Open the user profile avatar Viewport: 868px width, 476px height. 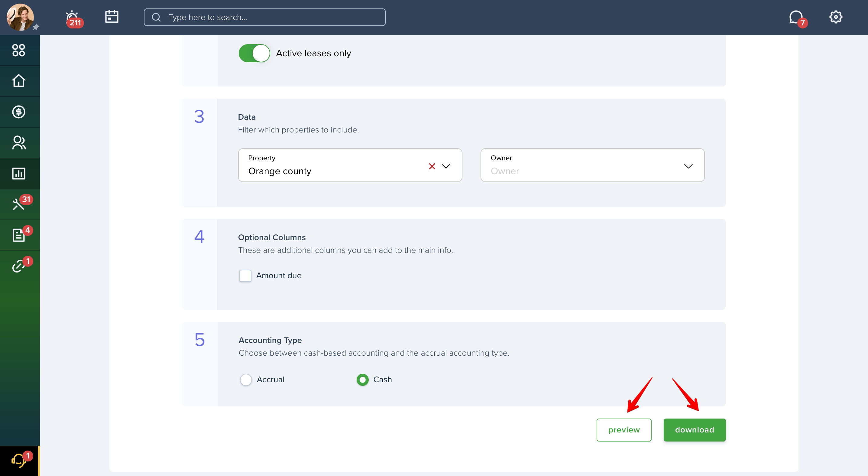(20, 17)
